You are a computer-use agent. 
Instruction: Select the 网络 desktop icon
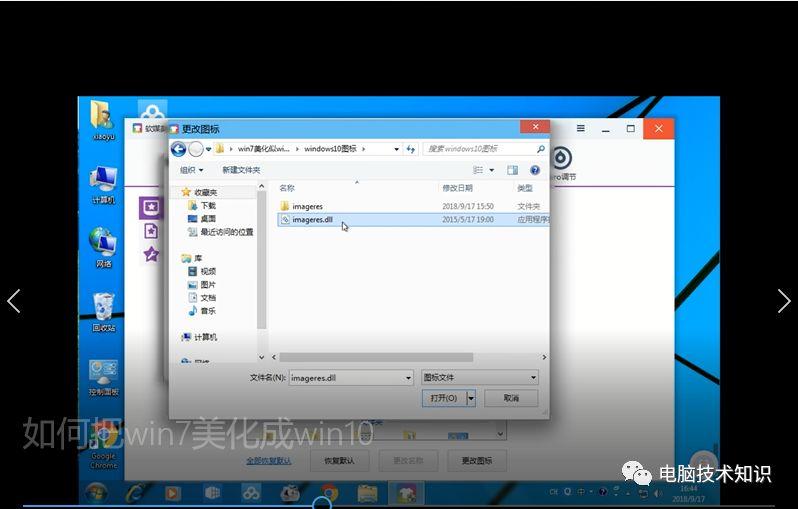103,248
